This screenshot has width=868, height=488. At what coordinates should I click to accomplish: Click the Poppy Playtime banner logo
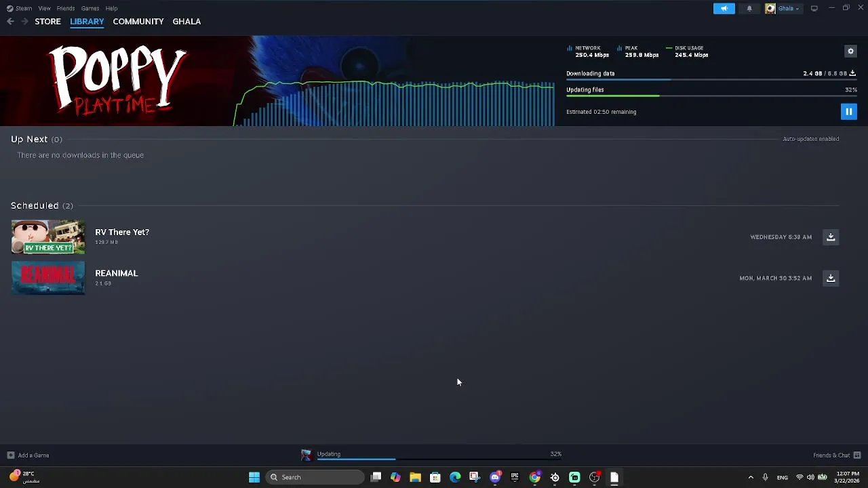coord(117,80)
